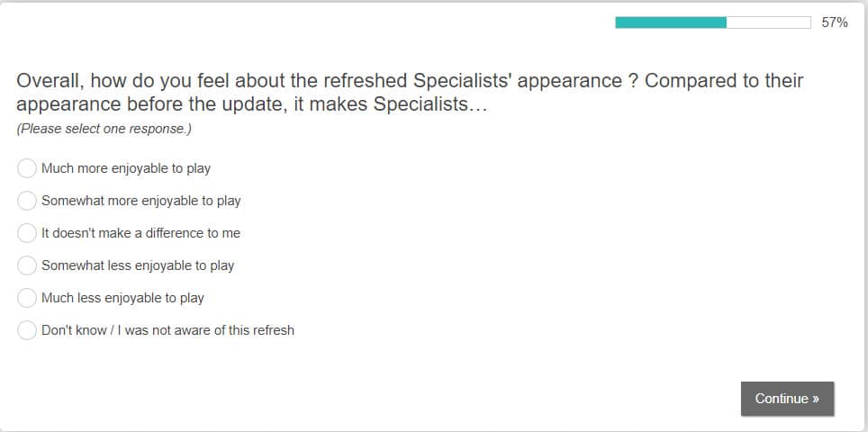Click the empty white part of the progress bar

tap(768, 22)
